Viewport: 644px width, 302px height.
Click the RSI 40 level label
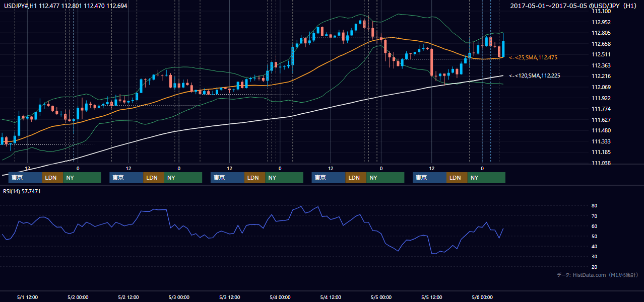[x=595, y=246]
